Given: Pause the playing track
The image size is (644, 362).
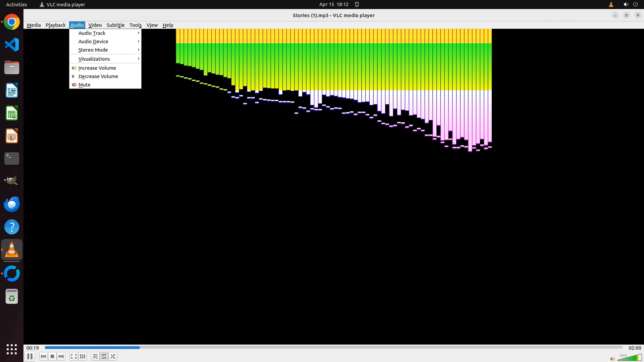Looking at the screenshot, I should pos(30,356).
